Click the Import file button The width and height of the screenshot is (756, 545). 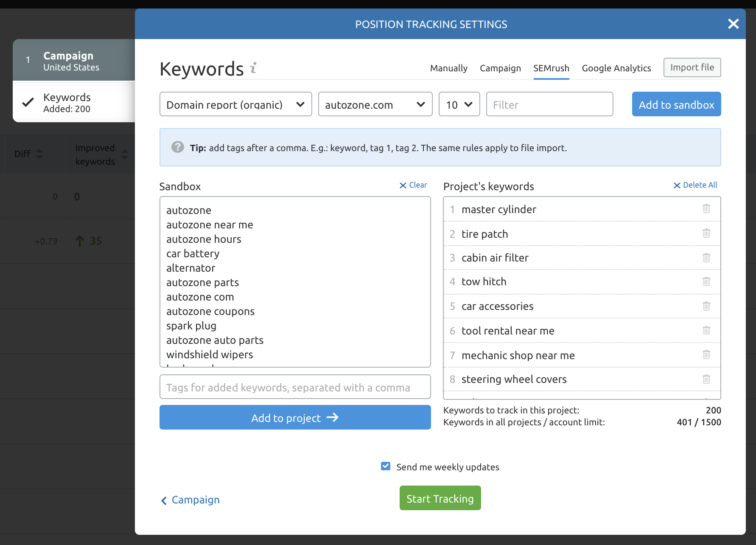click(692, 67)
